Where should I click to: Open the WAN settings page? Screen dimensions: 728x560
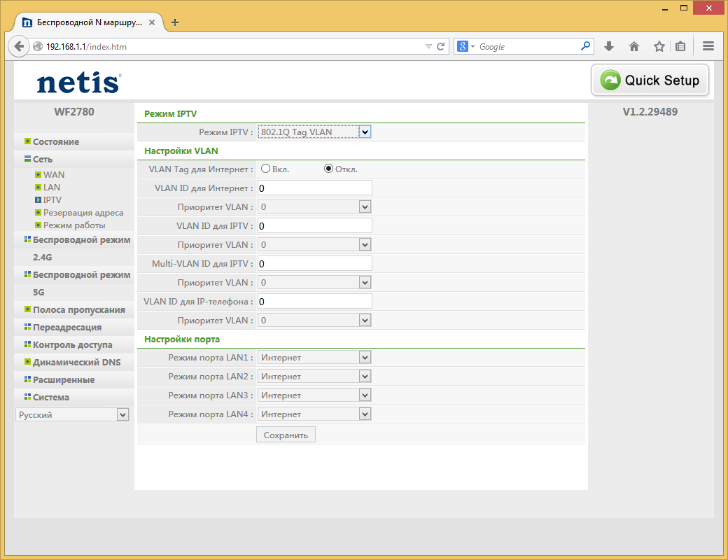click(54, 175)
